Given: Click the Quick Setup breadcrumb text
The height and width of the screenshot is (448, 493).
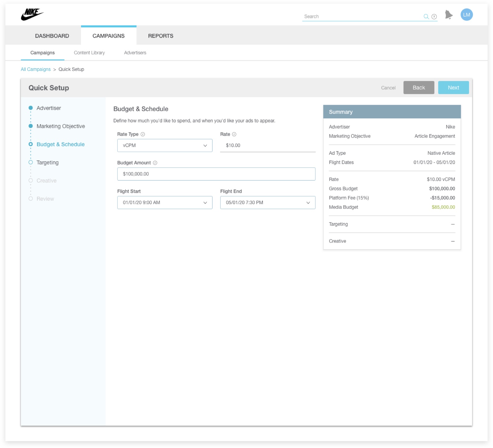Looking at the screenshot, I should [x=71, y=69].
